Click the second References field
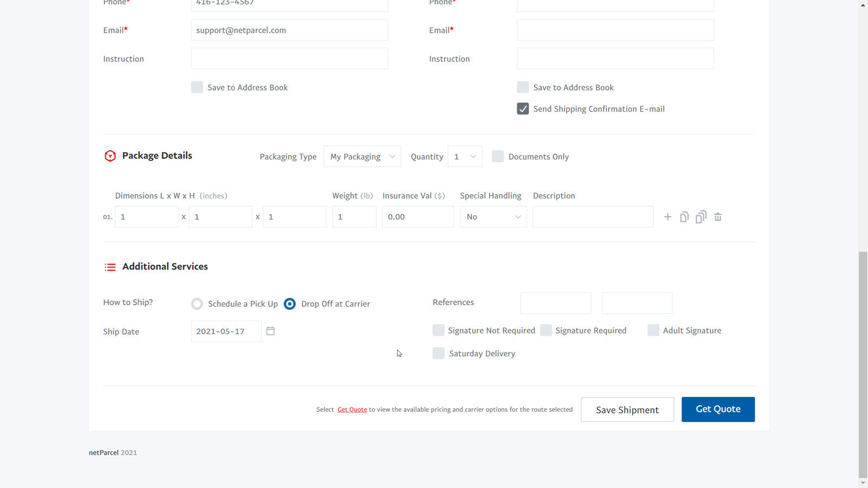 pyautogui.click(x=637, y=303)
